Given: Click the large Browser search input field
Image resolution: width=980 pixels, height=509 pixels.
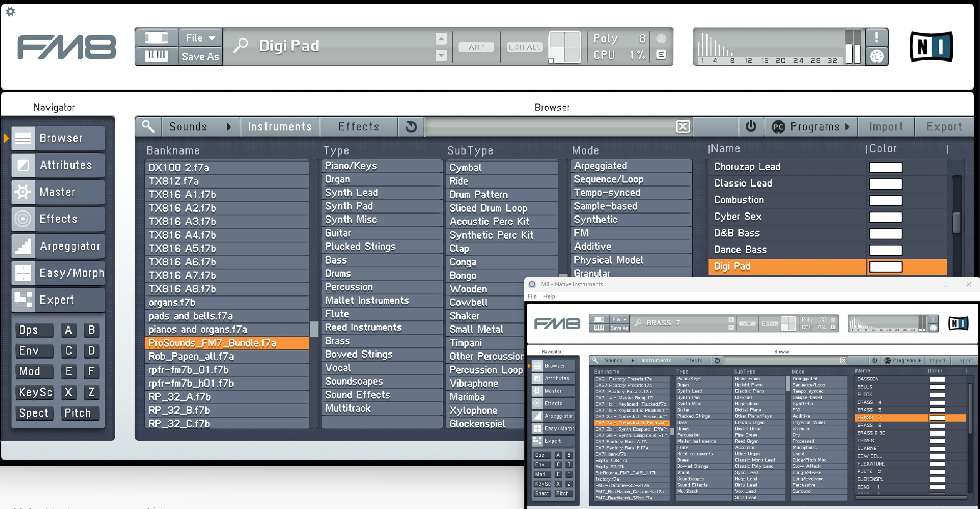Looking at the screenshot, I should [x=550, y=127].
